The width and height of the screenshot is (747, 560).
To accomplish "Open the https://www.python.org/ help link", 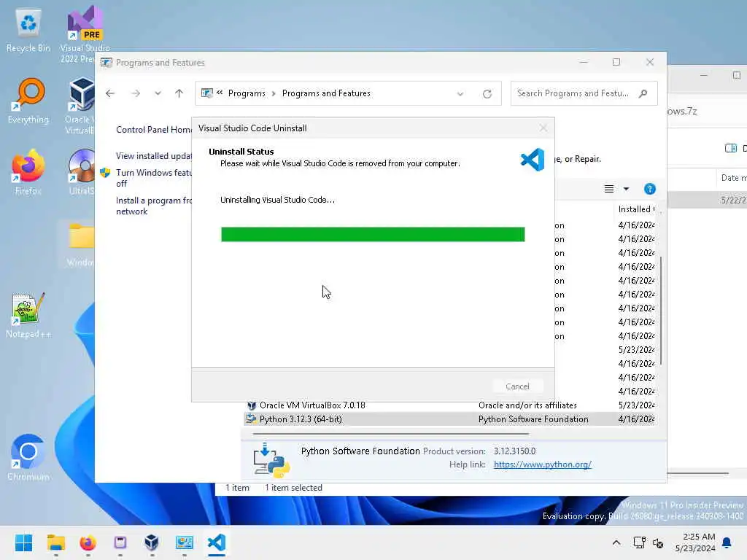I will tap(543, 464).
